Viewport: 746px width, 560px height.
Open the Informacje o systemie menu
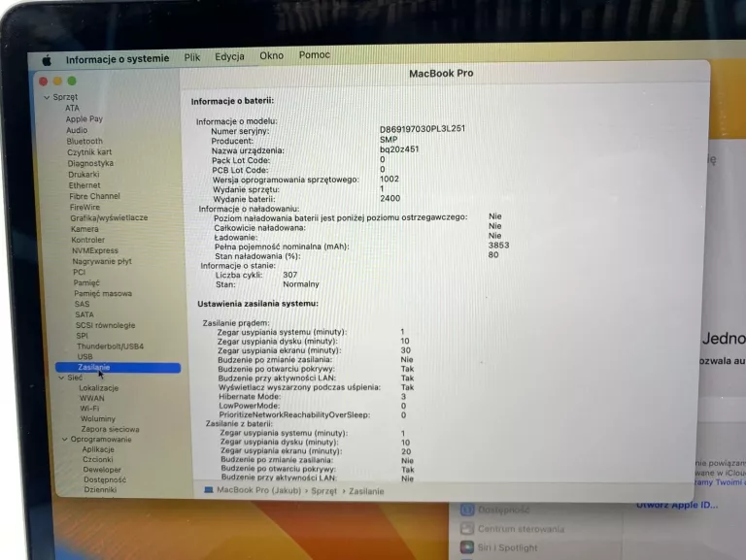point(118,59)
